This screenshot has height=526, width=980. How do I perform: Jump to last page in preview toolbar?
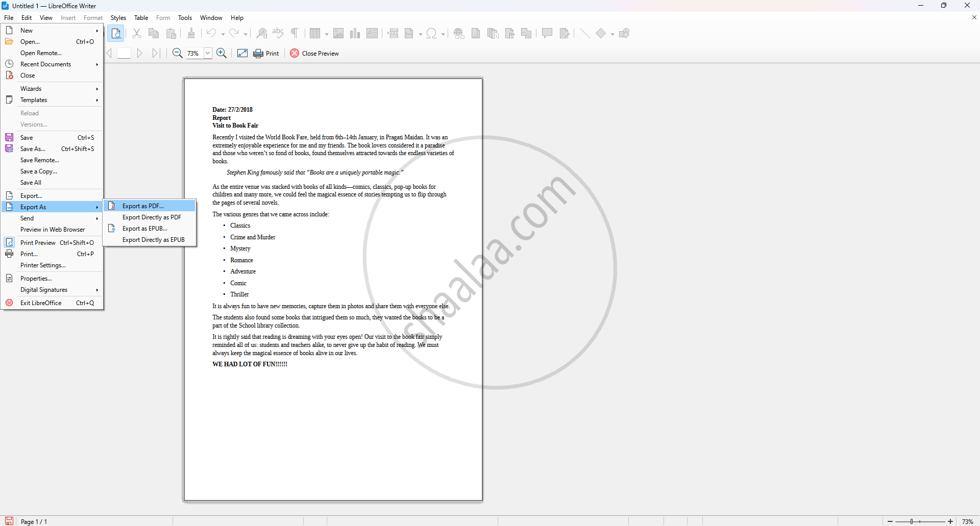(156, 53)
